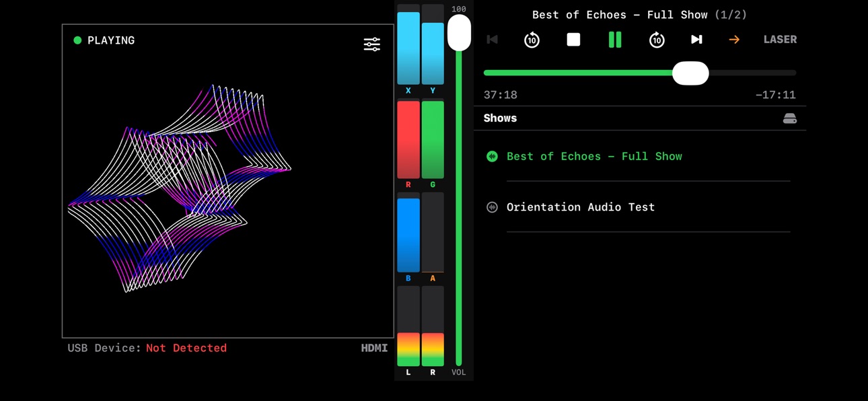Viewport: 868px width, 401px height.
Task: Click the PLAYING status indicator
Action: point(104,40)
